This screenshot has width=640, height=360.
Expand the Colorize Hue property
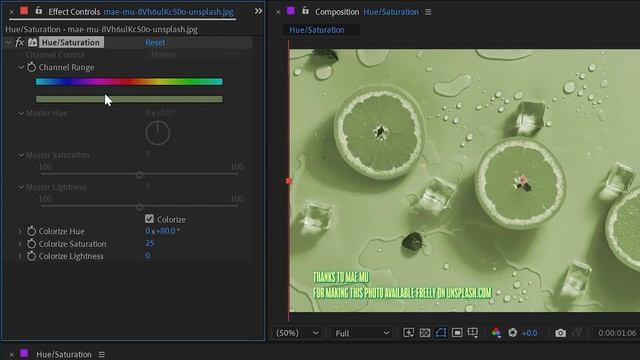point(20,231)
